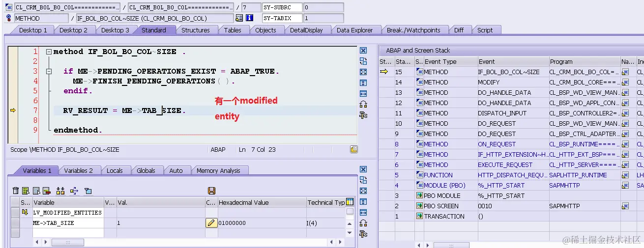Click the Program column header in the stack
The height and width of the screenshot is (248, 644).
tap(584, 61)
